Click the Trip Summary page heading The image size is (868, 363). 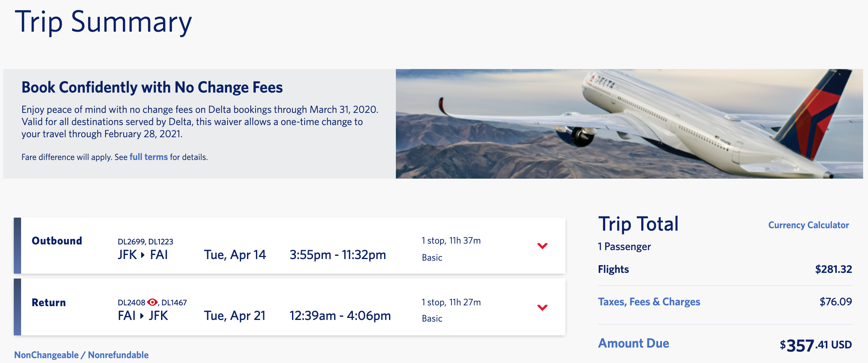(103, 22)
